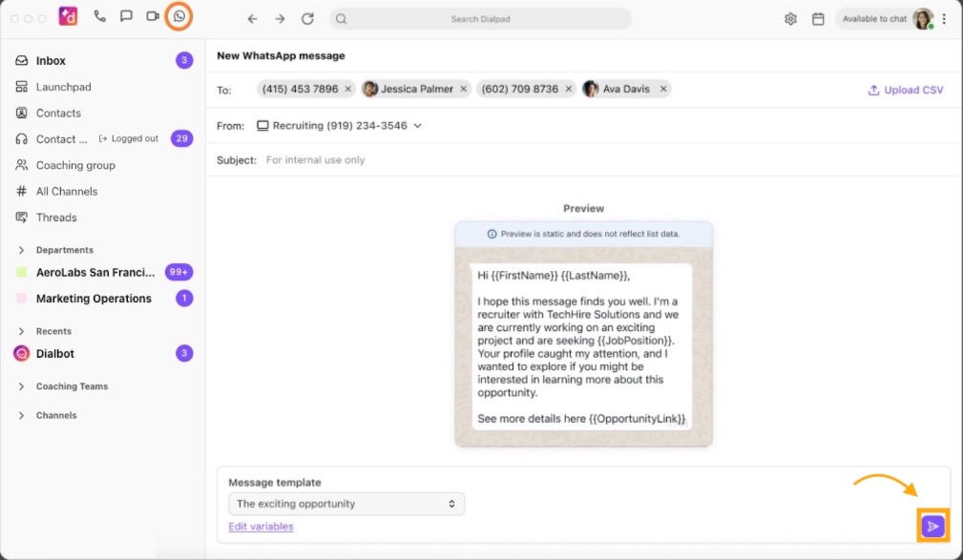The height and width of the screenshot is (560, 963).
Task: Remove recipient (415) 453 7896
Action: coord(348,89)
